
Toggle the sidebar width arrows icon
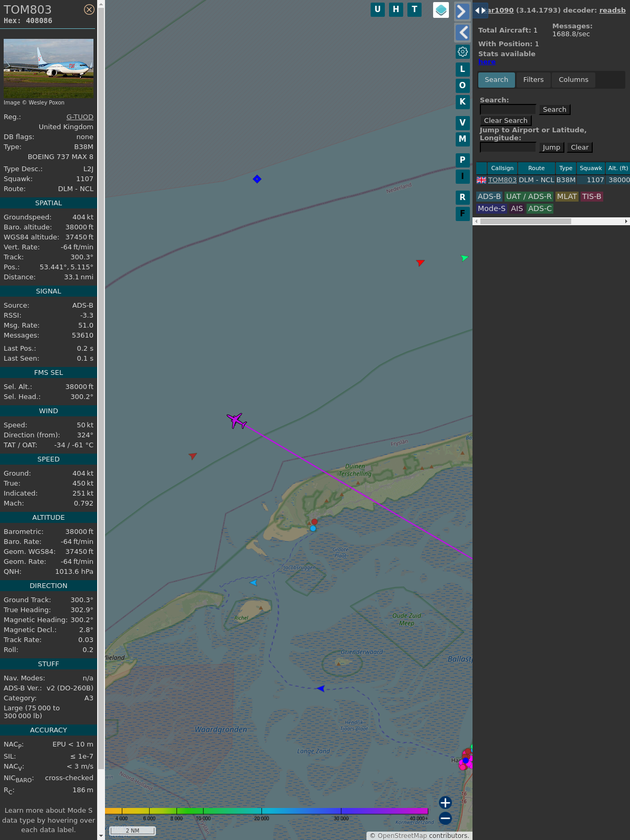(480, 10)
